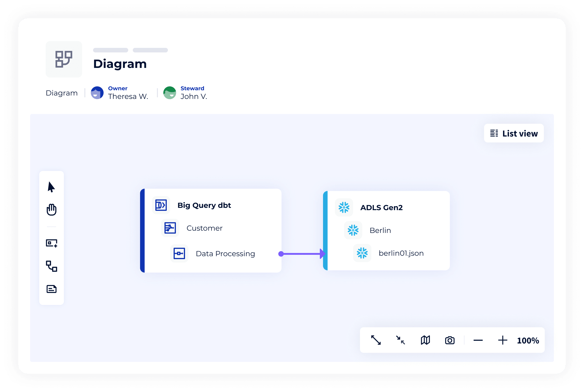584x392 pixels.
Task: Click the first breadcrumb placeholder
Action: pyautogui.click(x=111, y=50)
